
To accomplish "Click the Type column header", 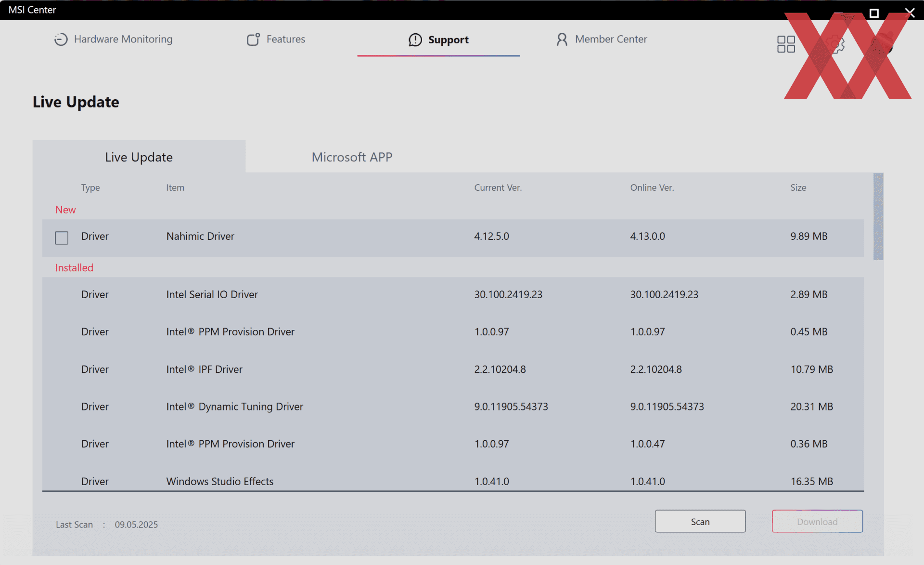I will coord(90,187).
